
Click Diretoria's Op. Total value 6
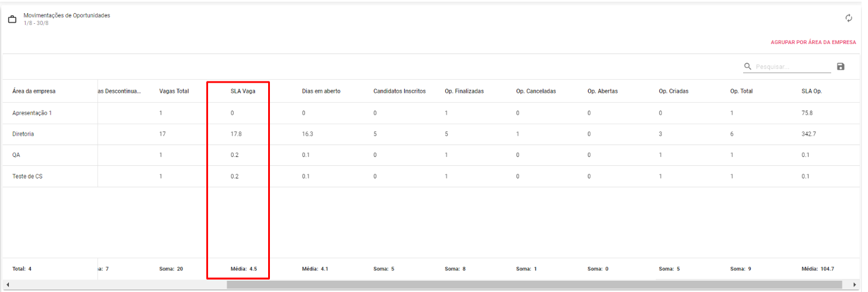(732, 134)
